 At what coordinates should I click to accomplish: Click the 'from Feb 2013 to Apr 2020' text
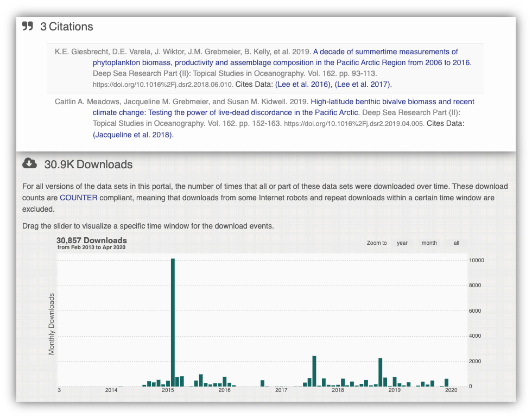(x=91, y=248)
